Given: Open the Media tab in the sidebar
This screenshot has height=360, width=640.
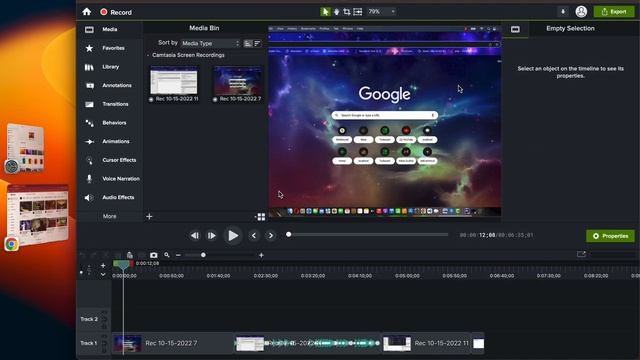Looking at the screenshot, I should coord(109,29).
